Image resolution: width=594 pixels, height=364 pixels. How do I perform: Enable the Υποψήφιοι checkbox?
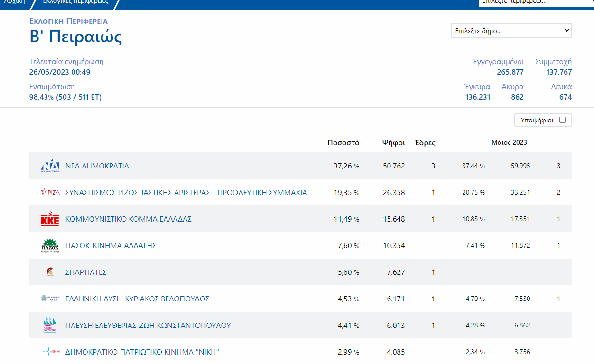pyautogui.click(x=562, y=120)
